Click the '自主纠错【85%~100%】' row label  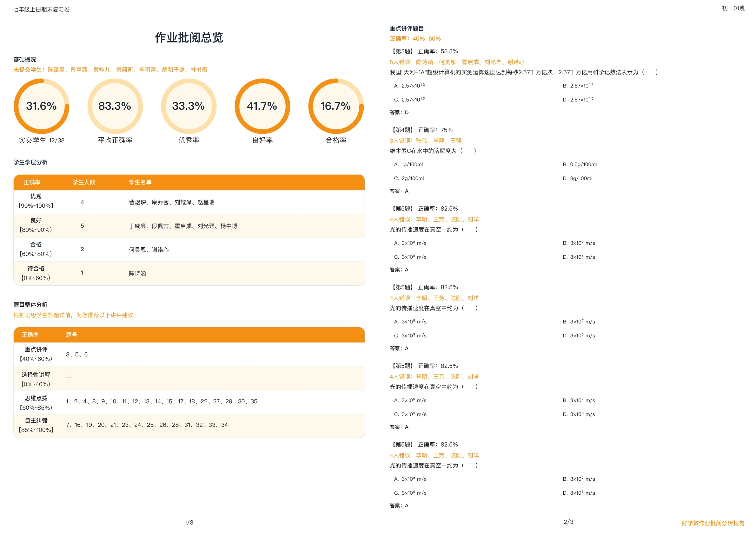[36, 425]
